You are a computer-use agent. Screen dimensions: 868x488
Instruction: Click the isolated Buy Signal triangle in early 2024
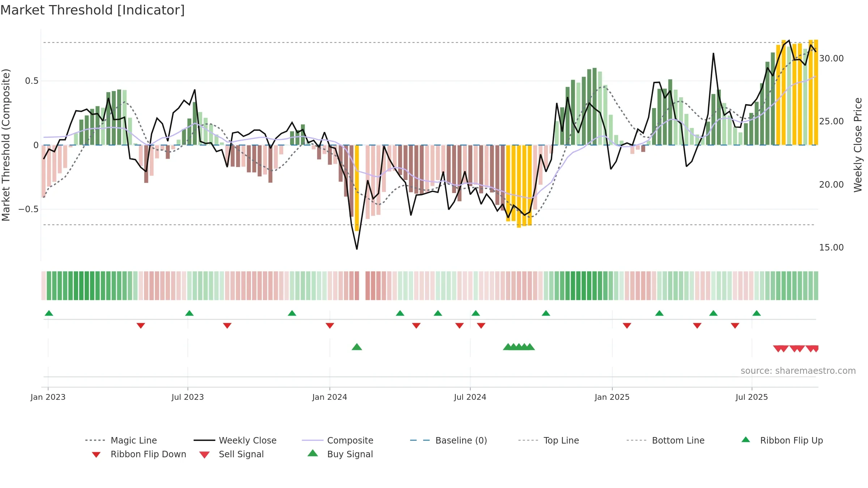coord(357,347)
